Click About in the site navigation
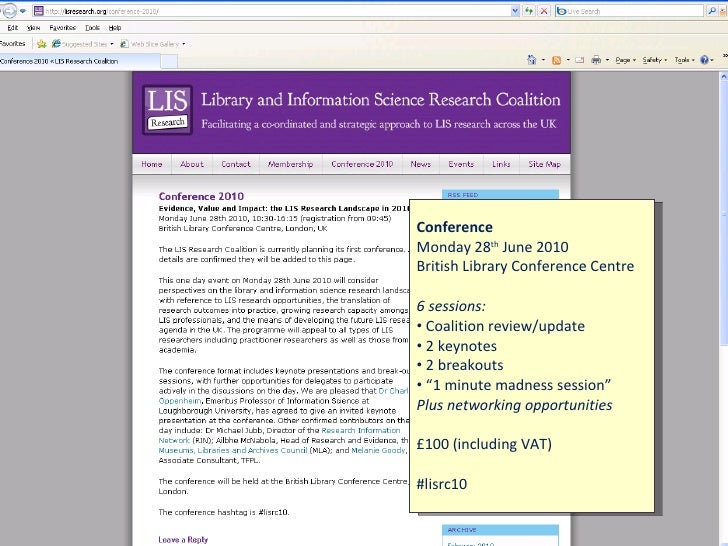728x546 pixels. coord(192,164)
